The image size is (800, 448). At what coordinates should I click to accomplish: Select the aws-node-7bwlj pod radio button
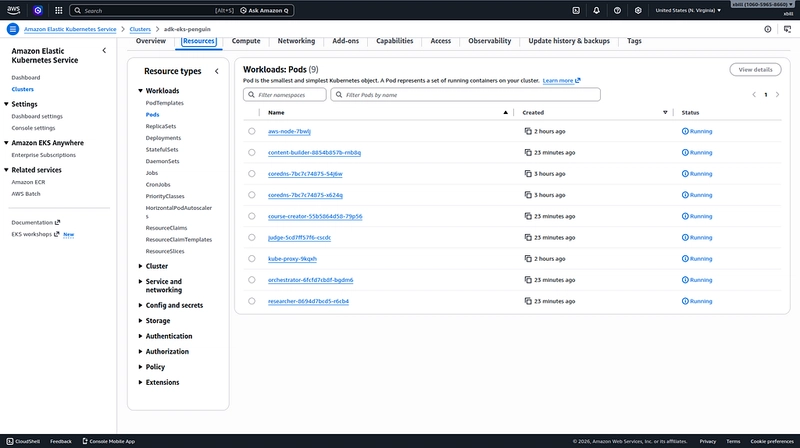click(x=252, y=131)
